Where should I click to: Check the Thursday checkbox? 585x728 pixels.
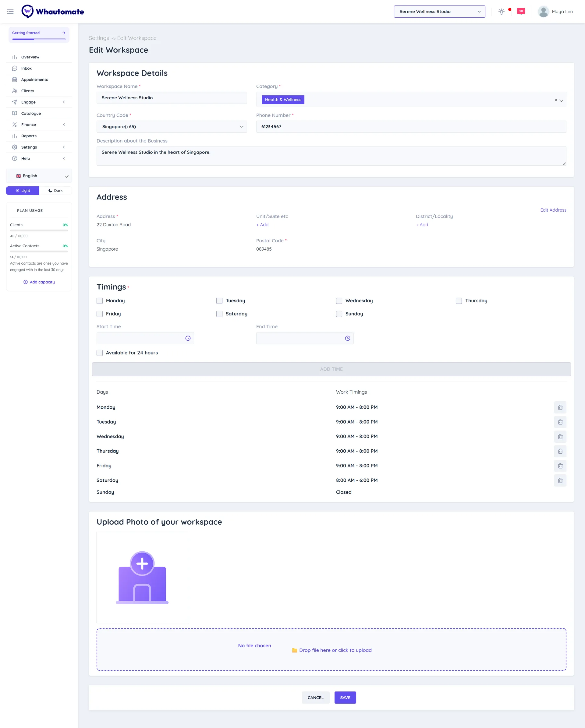coord(459,301)
